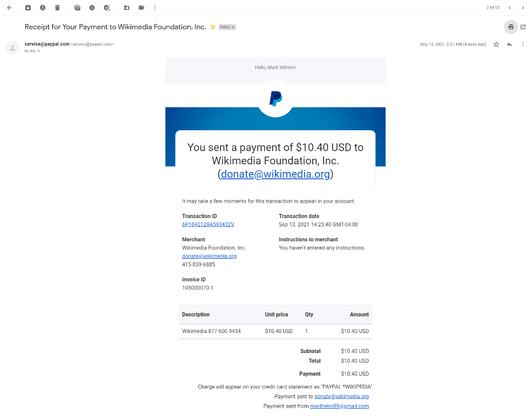Click the $10.40 USD value beside Total

[x=355, y=360]
